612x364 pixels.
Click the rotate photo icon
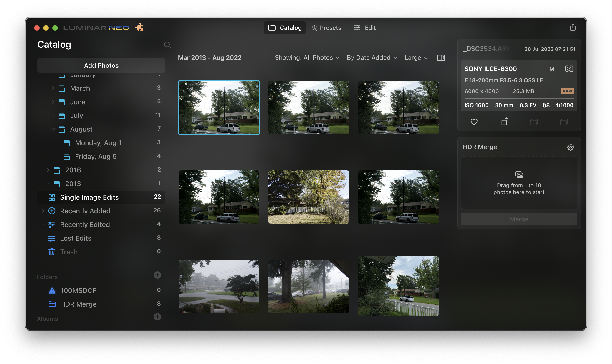click(x=504, y=121)
